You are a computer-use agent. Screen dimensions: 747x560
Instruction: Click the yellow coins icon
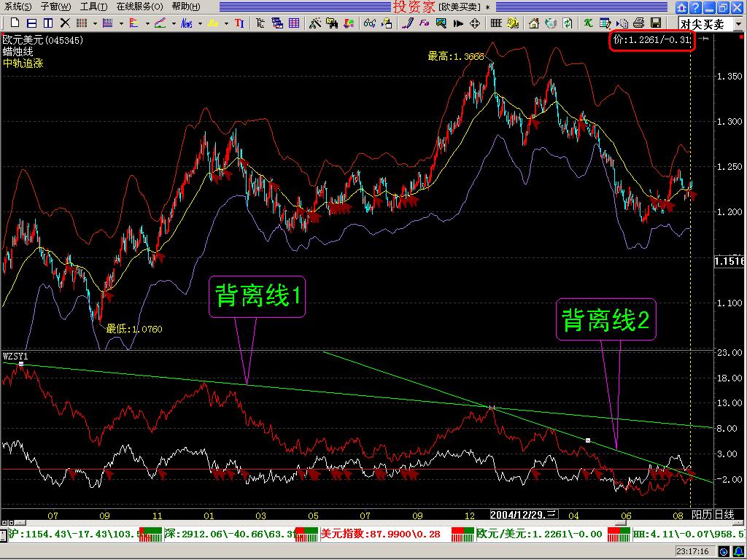513,23
